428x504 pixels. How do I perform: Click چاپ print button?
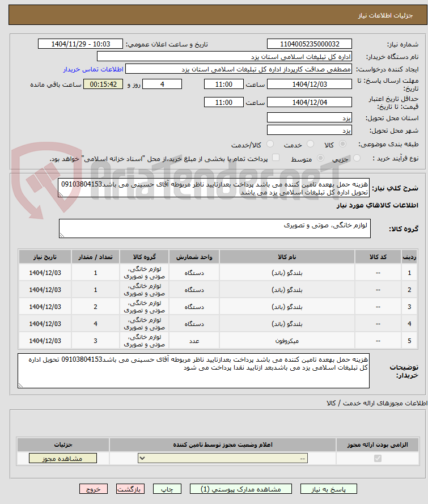pos(167,489)
